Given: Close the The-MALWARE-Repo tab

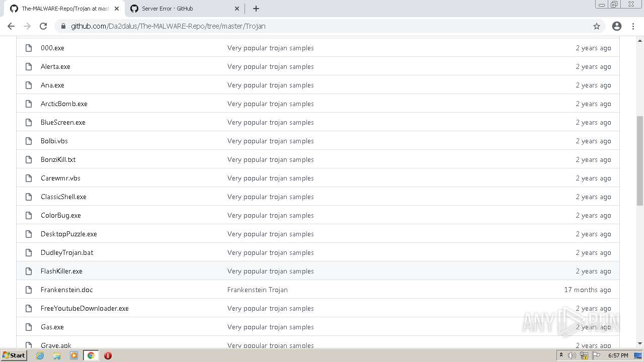Looking at the screenshot, I should (117, 9).
